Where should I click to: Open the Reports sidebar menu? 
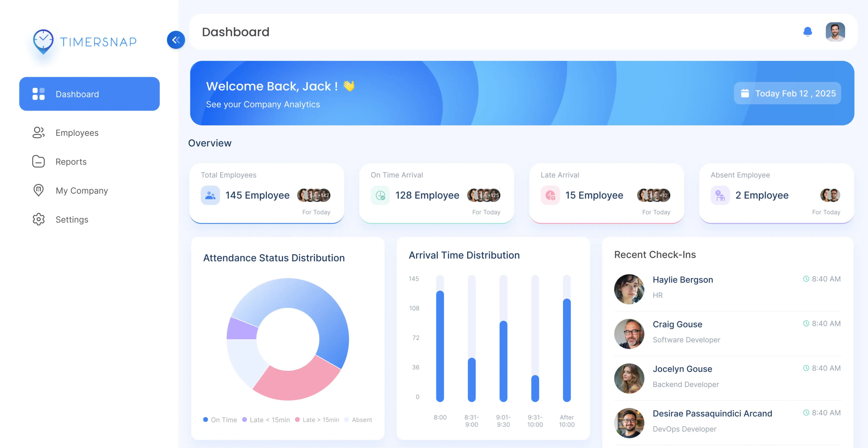pos(71,162)
